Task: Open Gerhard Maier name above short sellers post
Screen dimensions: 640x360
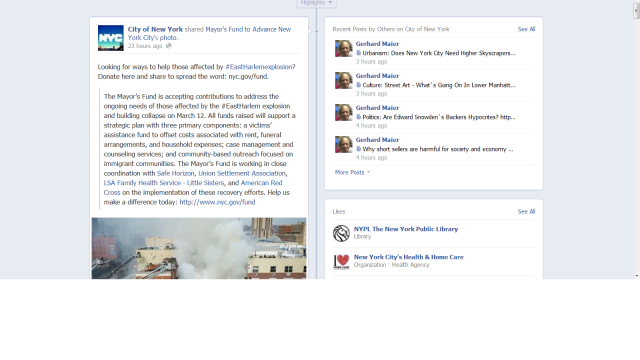Action: tap(377, 140)
